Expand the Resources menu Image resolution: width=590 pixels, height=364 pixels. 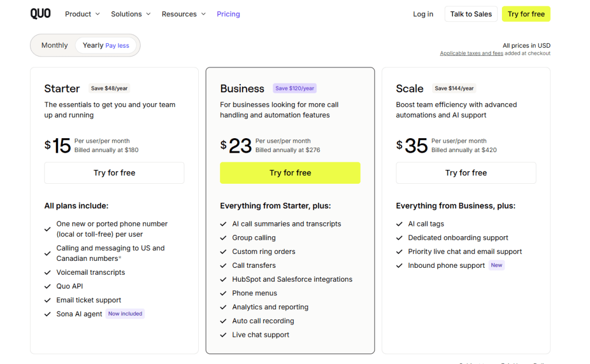[x=183, y=14]
